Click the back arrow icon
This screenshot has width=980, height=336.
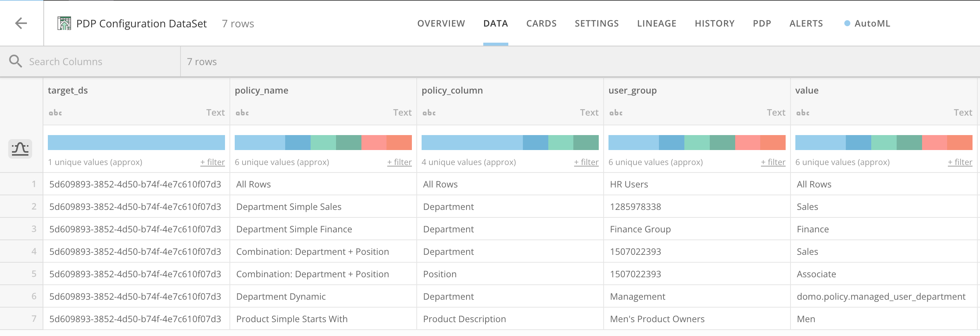(21, 23)
